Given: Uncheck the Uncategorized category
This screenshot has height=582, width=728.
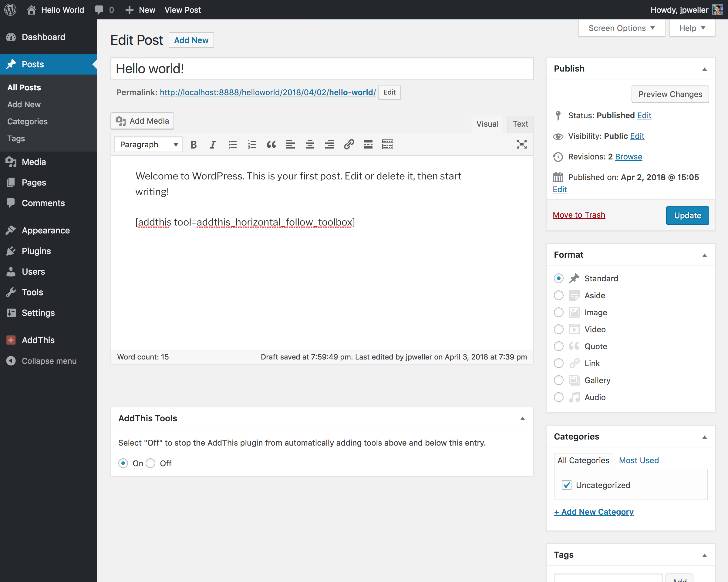Looking at the screenshot, I should click(x=567, y=485).
